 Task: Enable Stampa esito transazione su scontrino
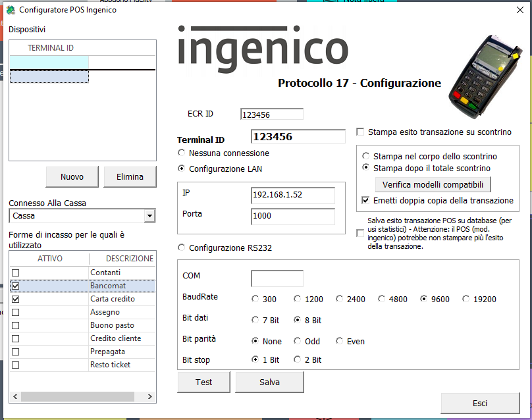pos(360,132)
